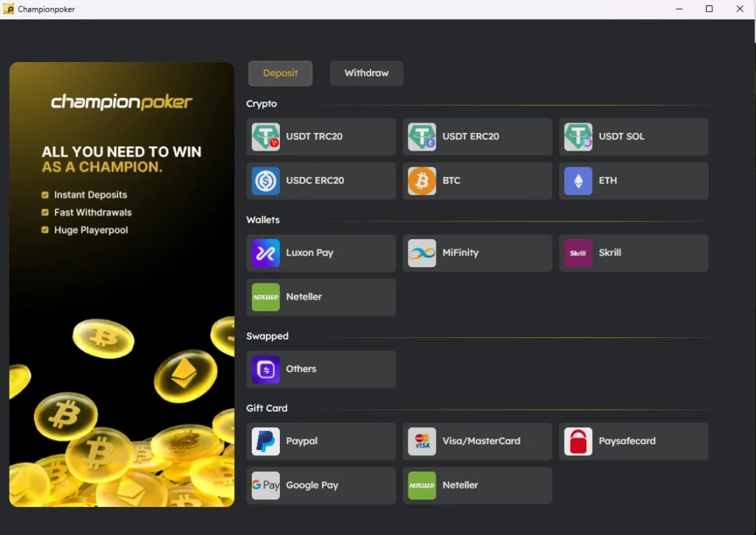Click the 'Huge Playerpool' text
This screenshot has height=535, width=756.
91,230
